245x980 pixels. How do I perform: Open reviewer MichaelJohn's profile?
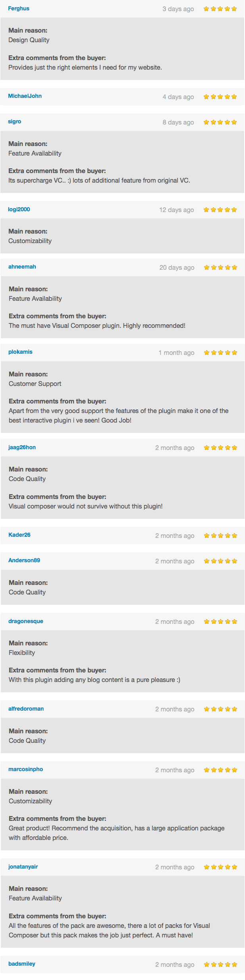[25, 96]
